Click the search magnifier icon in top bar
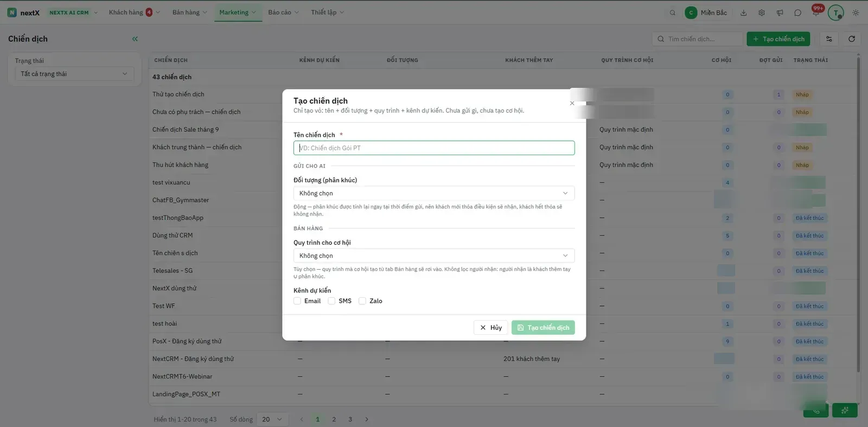The width and height of the screenshot is (868, 427). click(673, 12)
